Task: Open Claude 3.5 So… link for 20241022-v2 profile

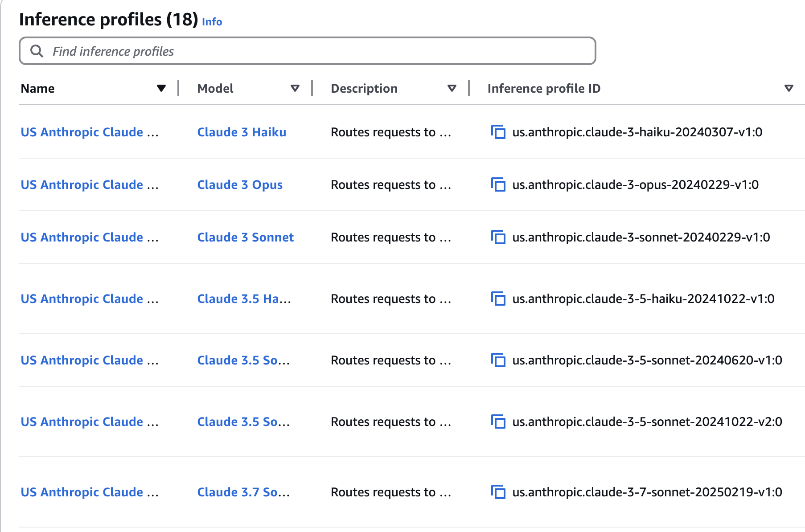Action: pos(243,422)
